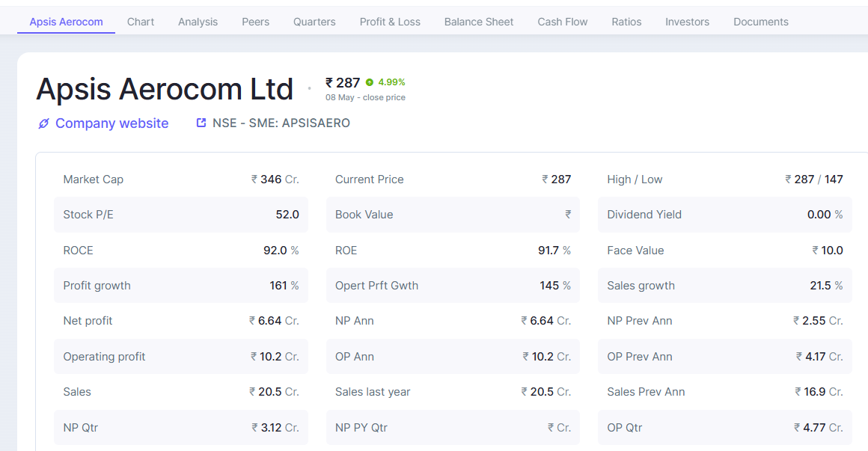Viewport: 868px width, 451px height.
Task: Select the Market Cap label
Action: [x=93, y=180]
